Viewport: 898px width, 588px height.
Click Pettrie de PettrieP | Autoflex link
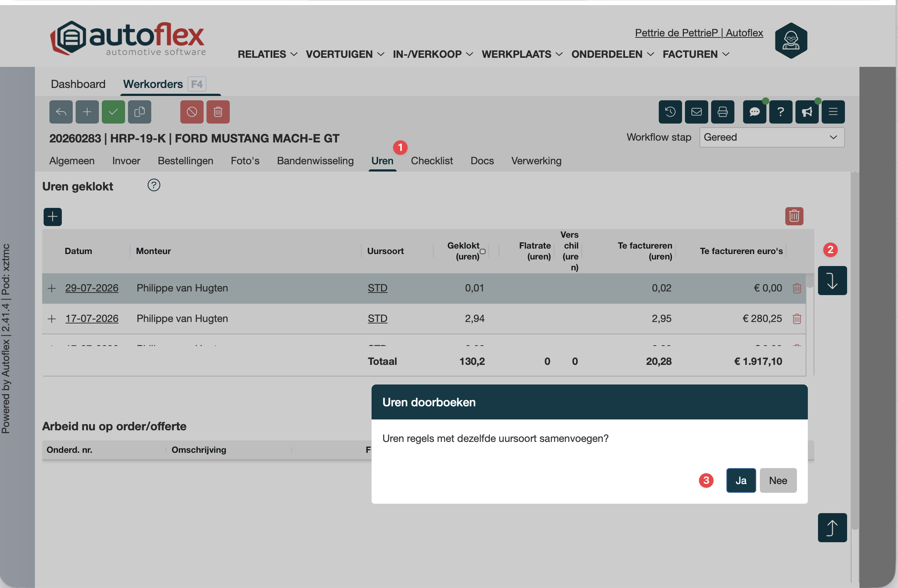click(x=699, y=33)
